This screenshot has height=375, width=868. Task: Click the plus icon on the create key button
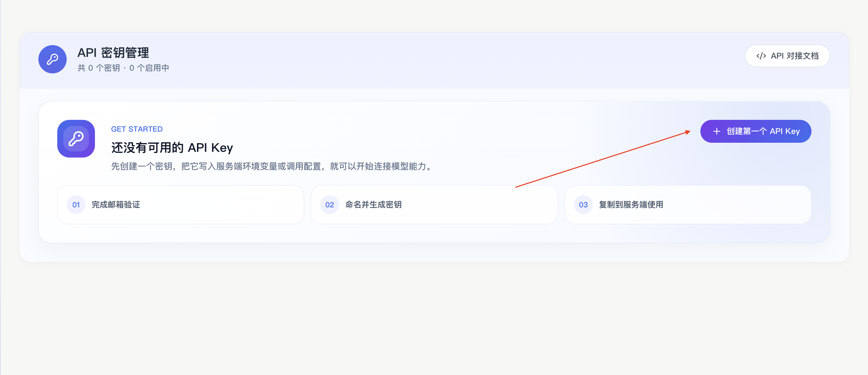[717, 131]
